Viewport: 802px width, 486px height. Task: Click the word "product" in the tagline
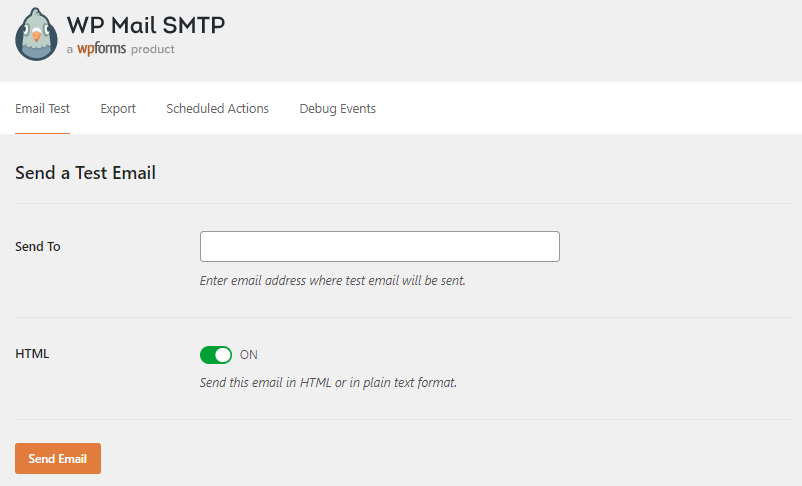click(x=151, y=49)
